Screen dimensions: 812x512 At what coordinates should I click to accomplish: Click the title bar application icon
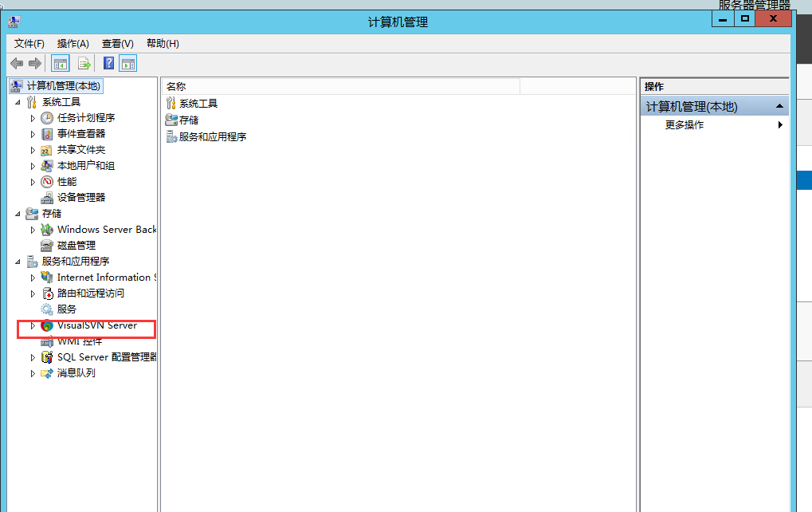click(14, 22)
